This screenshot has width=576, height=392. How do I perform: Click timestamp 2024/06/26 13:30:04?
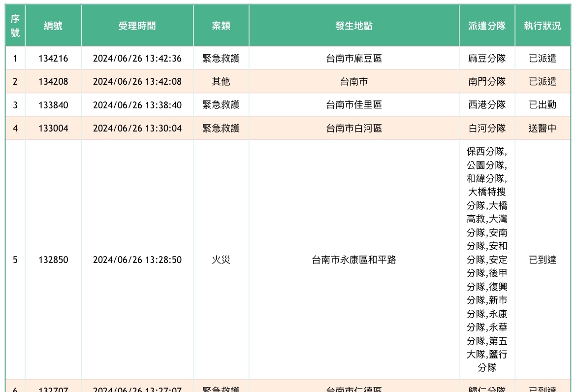[137, 129]
